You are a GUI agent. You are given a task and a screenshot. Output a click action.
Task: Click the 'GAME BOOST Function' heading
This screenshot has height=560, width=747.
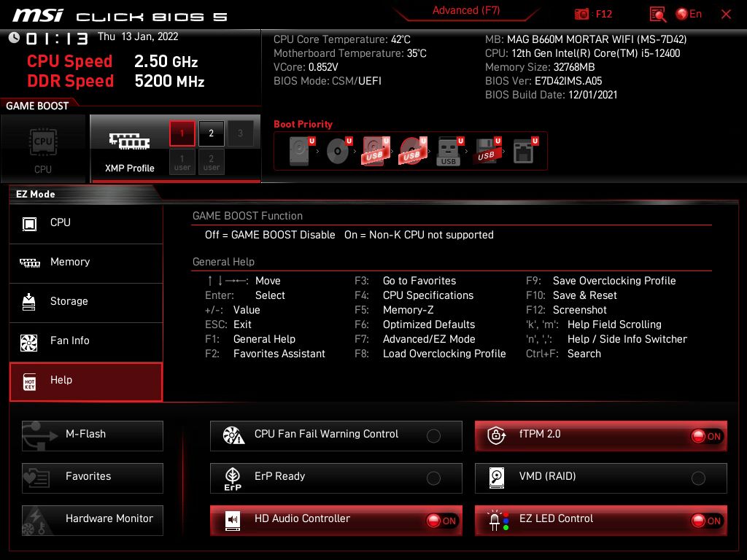point(247,216)
